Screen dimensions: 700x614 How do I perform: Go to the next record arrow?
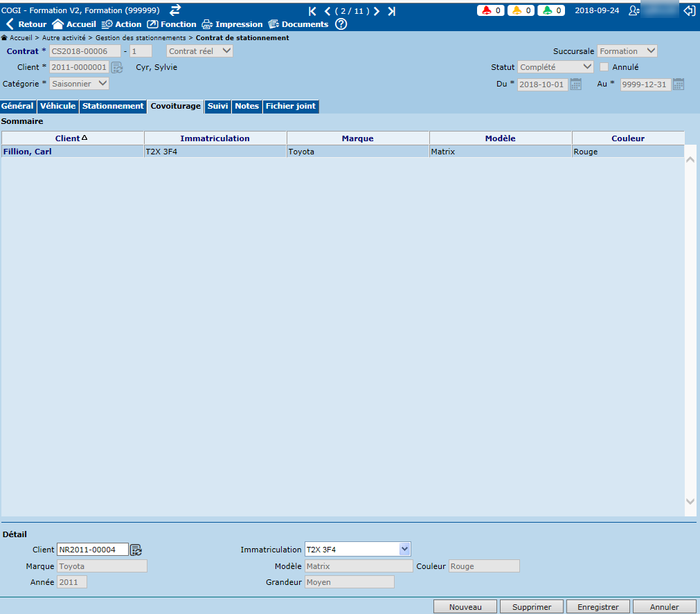pos(377,11)
